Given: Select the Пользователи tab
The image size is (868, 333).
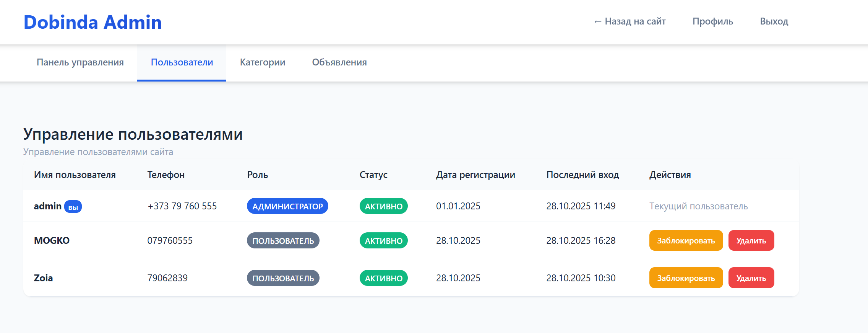Looking at the screenshot, I should click(x=182, y=62).
